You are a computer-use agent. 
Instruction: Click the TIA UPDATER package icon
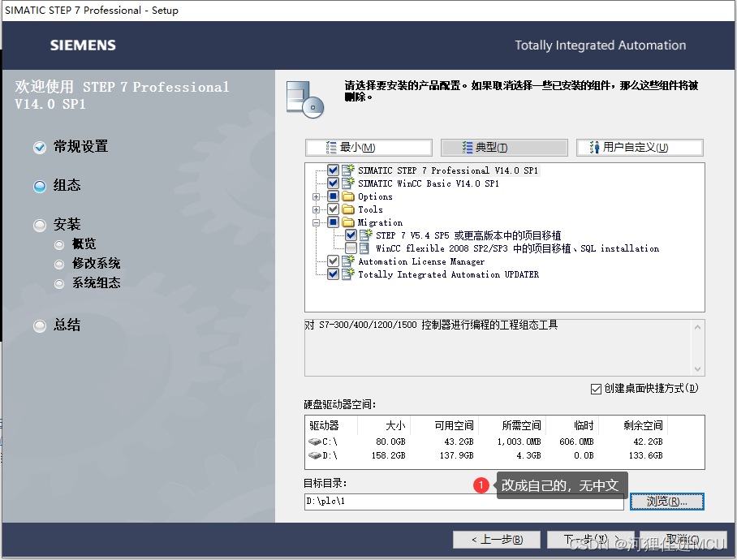click(x=348, y=274)
